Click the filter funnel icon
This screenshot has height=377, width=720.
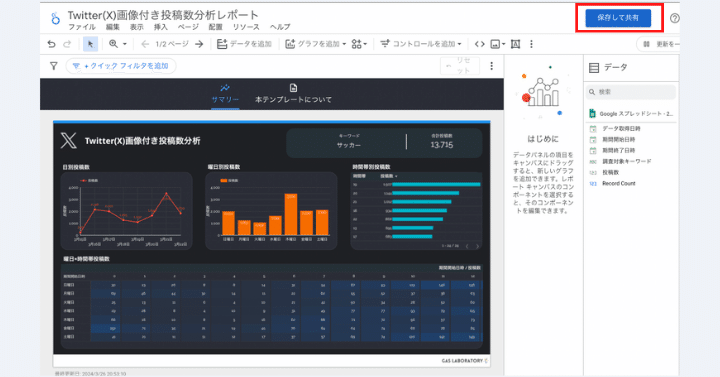pyautogui.click(x=54, y=66)
